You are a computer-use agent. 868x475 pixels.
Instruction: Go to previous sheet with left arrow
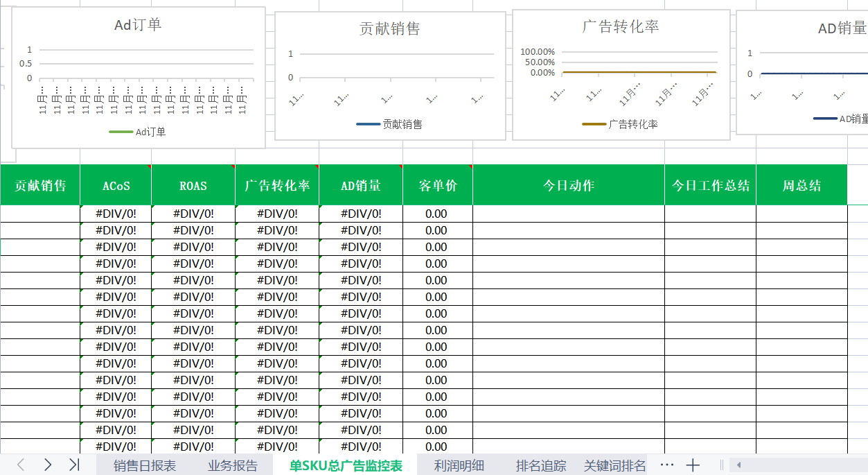pyautogui.click(x=21, y=465)
